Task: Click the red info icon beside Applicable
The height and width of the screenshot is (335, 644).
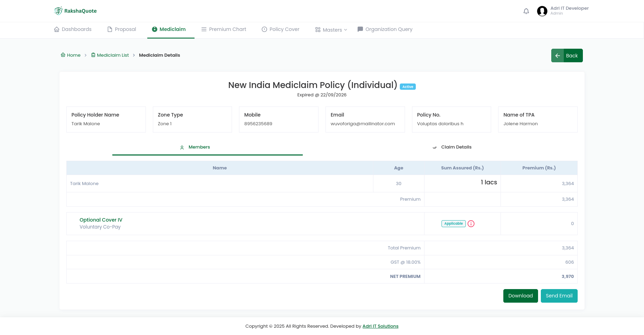Action: [471, 224]
